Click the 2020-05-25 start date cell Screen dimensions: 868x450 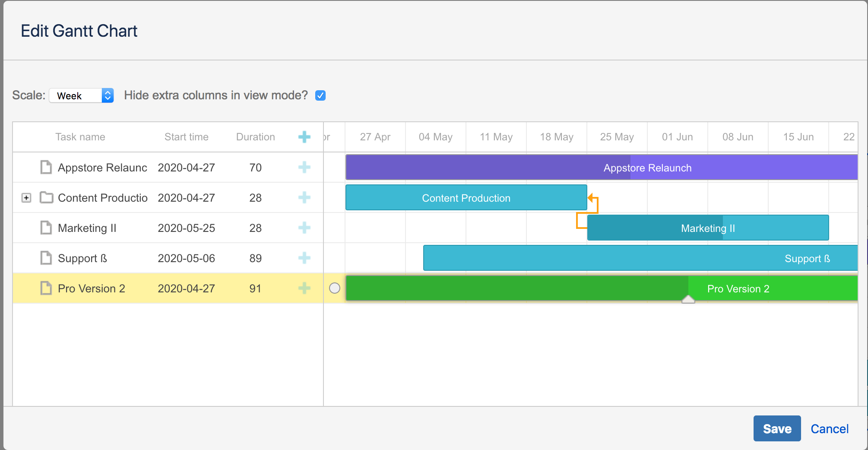pyautogui.click(x=187, y=228)
